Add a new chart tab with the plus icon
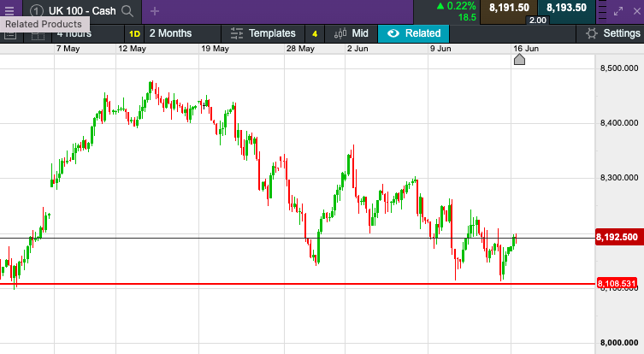This screenshot has height=354, width=644. pos(155,11)
